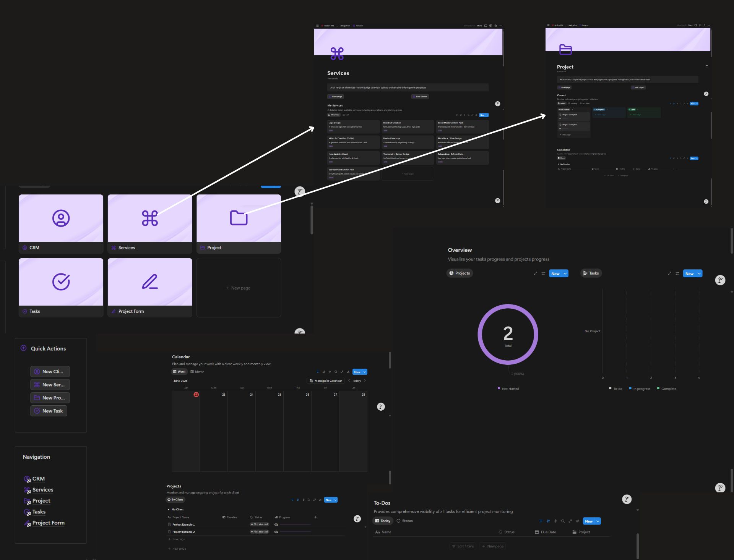Click the New Ser... quick action button

[x=50, y=385]
